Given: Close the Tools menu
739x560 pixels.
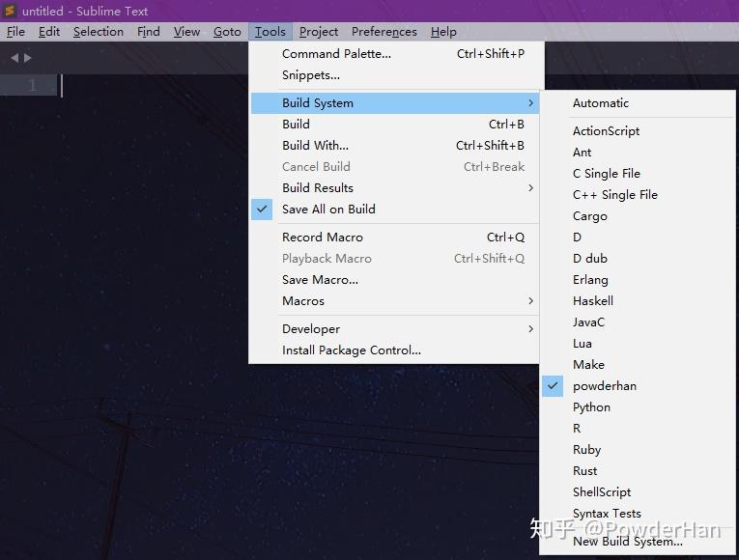Looking at the screenshot, I should tap(270, 32).
